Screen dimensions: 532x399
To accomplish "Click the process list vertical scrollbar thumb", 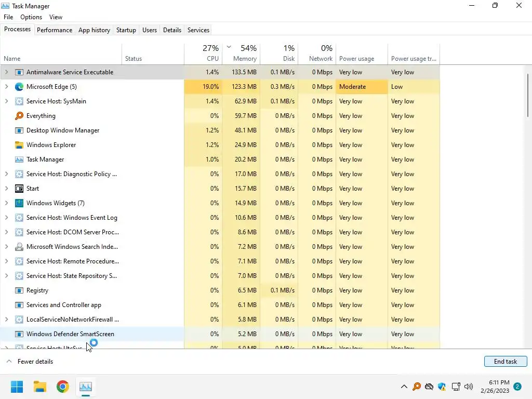I will (x=528, y=96).
